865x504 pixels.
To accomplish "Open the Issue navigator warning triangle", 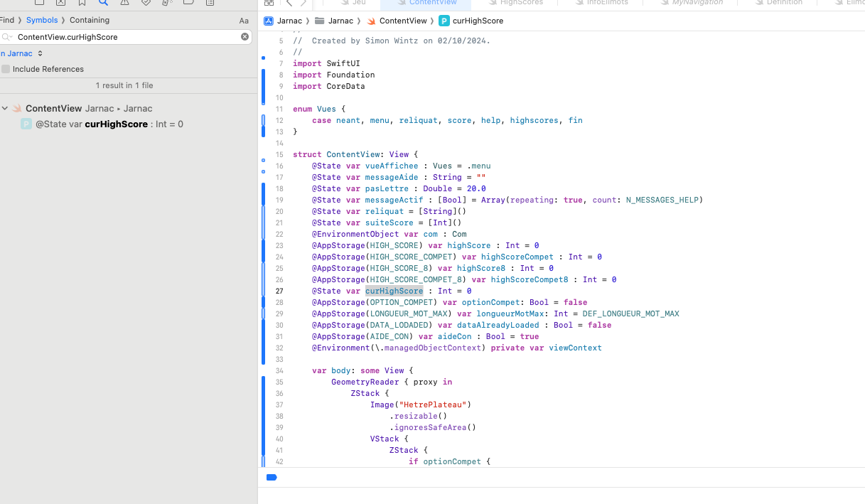I will (x=124, y=3).
